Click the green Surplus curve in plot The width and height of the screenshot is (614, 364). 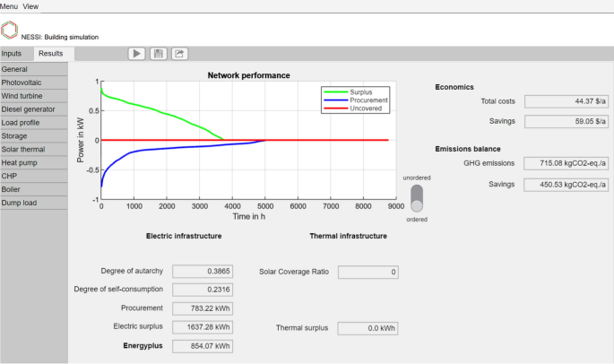169,114
